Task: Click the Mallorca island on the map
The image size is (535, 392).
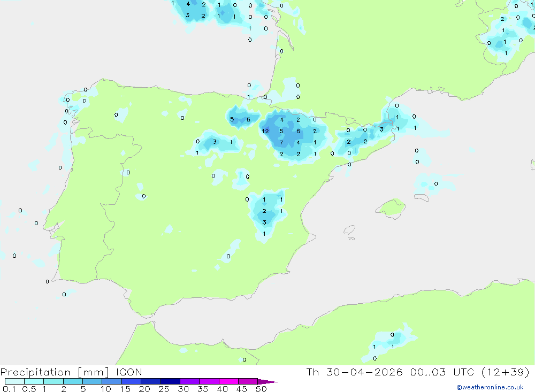Action: [391, 208]
